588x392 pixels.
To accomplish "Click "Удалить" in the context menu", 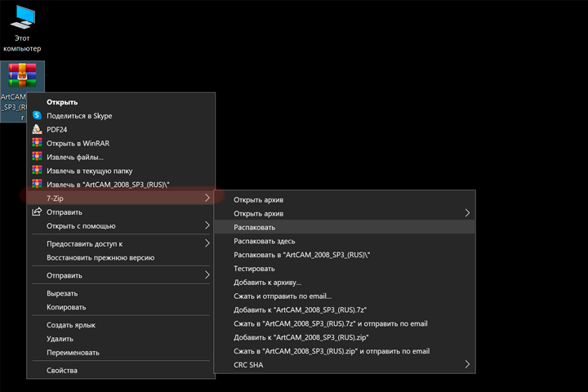I will click(60, 339).
